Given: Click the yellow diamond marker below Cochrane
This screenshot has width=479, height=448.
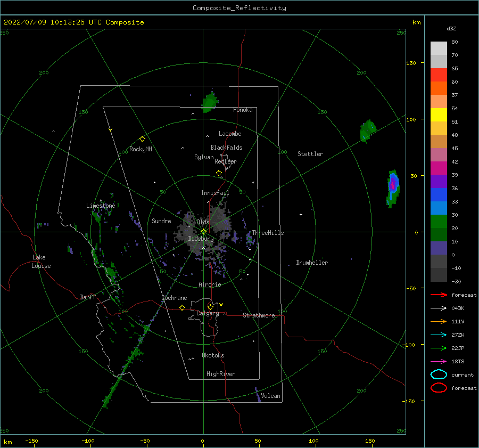Looking at the screenshot, I should click(x=183, y=307).
